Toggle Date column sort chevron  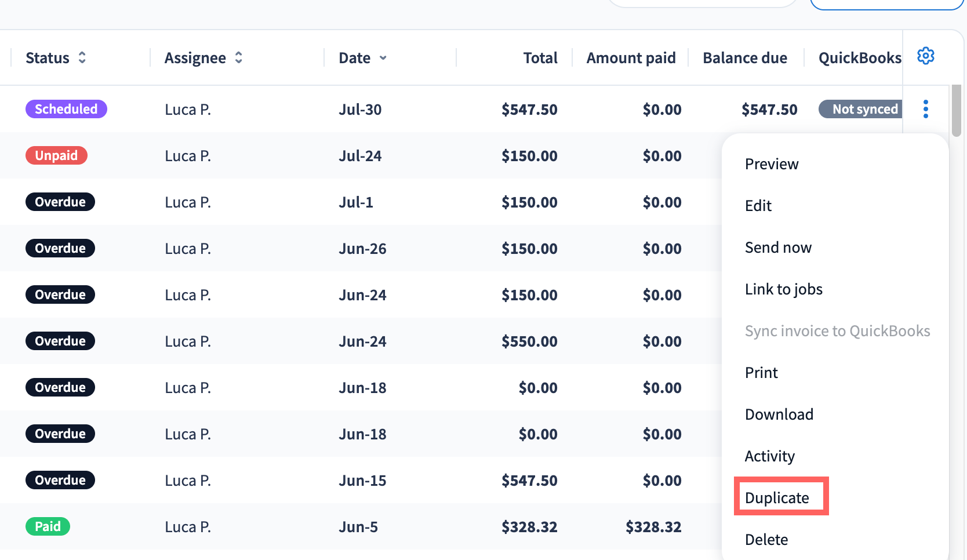383,58
